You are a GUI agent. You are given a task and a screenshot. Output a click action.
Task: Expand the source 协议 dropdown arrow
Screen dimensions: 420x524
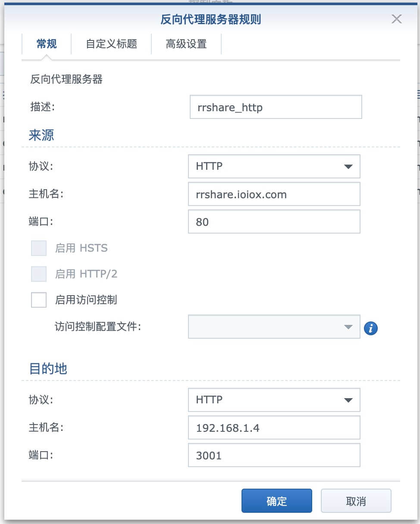point(348,167)
